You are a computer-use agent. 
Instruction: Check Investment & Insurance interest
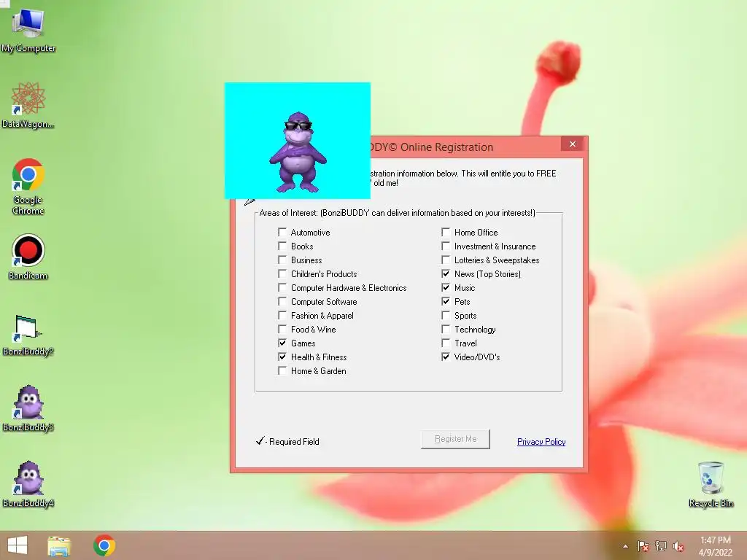[x=446, y=246]
